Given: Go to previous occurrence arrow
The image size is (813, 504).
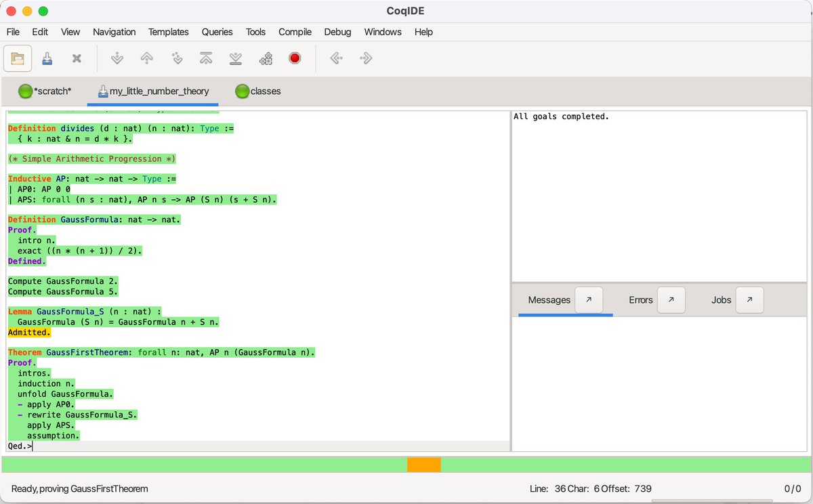Looking at the screenshot, I should [x=336, y=58].
